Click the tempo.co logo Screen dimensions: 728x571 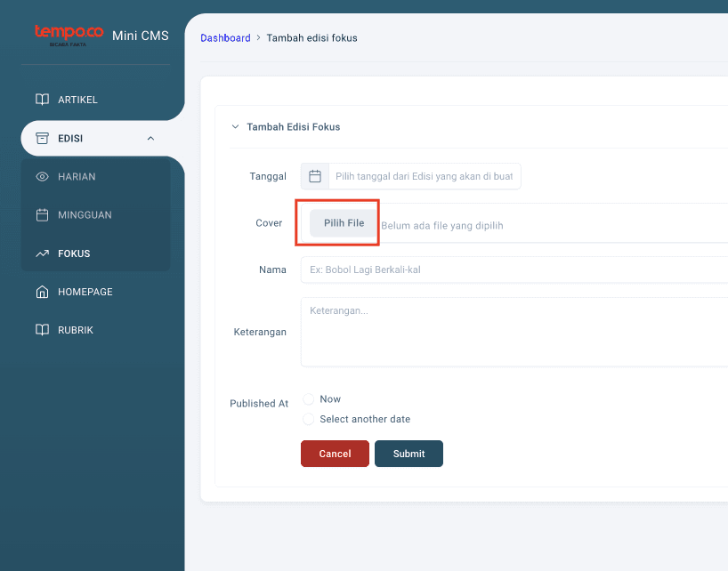(69, 36)
